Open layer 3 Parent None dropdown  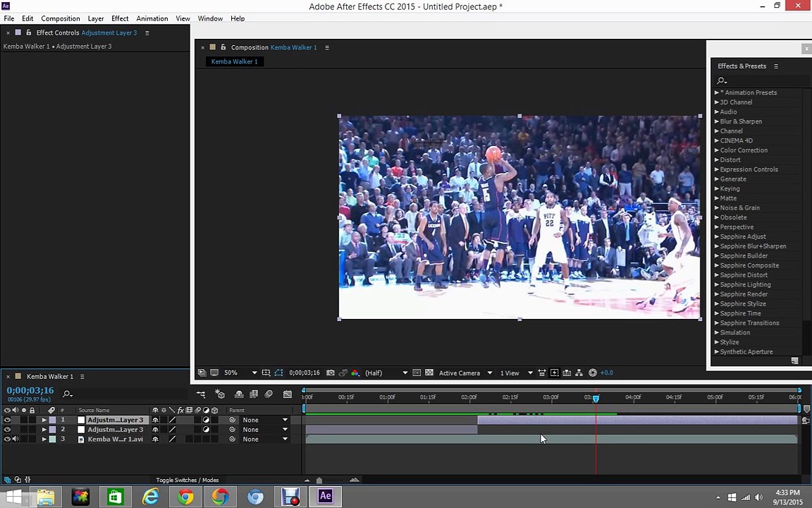tap(264, 439)
